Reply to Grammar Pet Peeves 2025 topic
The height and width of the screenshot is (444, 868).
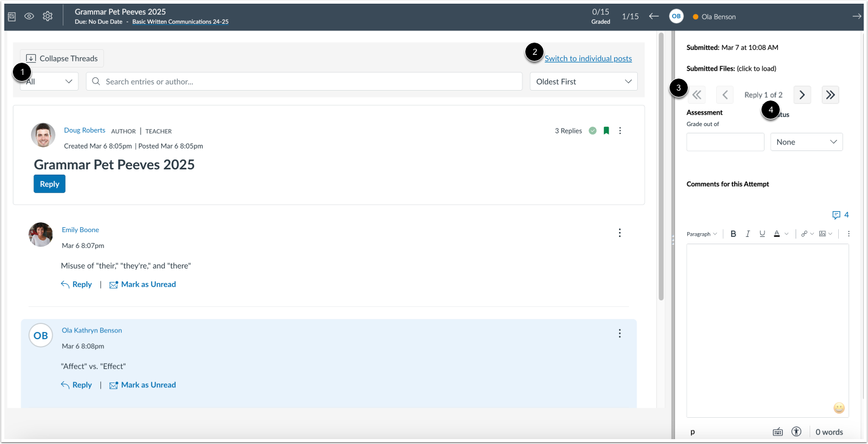tap(49, 184)
